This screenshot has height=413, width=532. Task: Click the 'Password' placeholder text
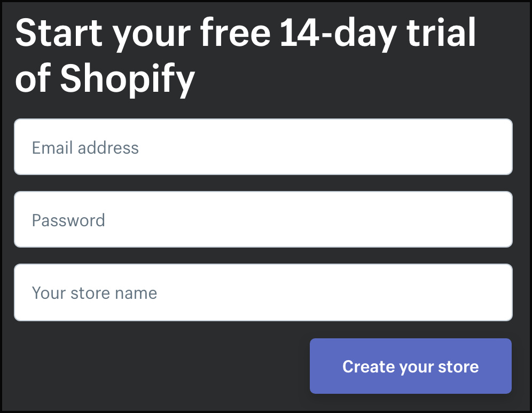[x=68, y=220]
